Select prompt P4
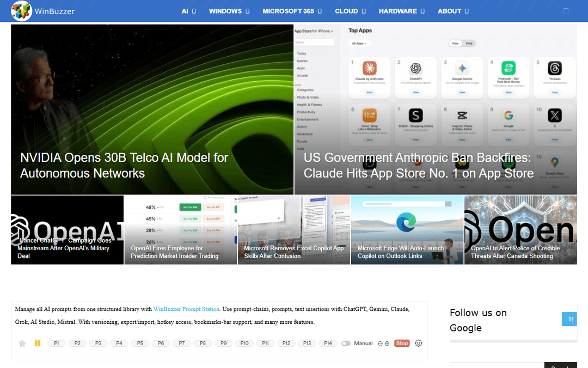 [x=119, y=343]
